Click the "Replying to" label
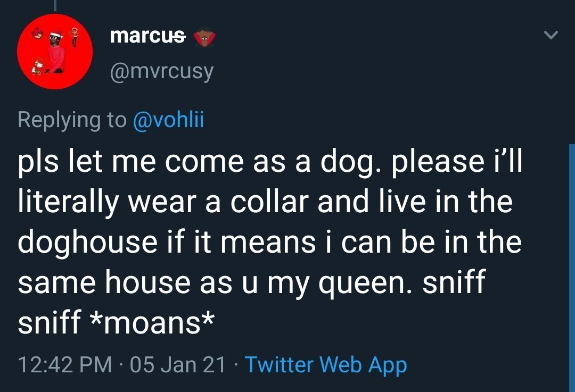Image resolution: width=575 pixels, height=392 pixels. tap(72, 120)
